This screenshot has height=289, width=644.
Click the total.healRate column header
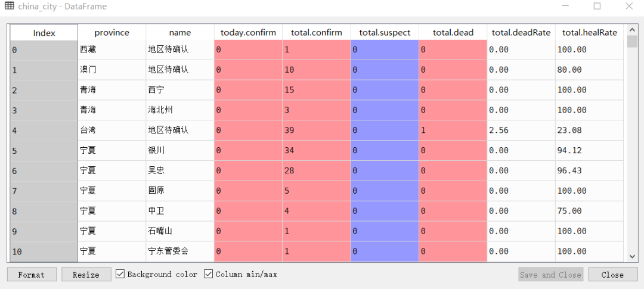click(589, 32)
